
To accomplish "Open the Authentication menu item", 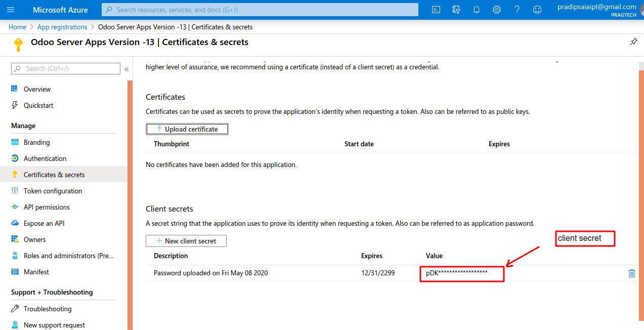I will click(45, 158).
